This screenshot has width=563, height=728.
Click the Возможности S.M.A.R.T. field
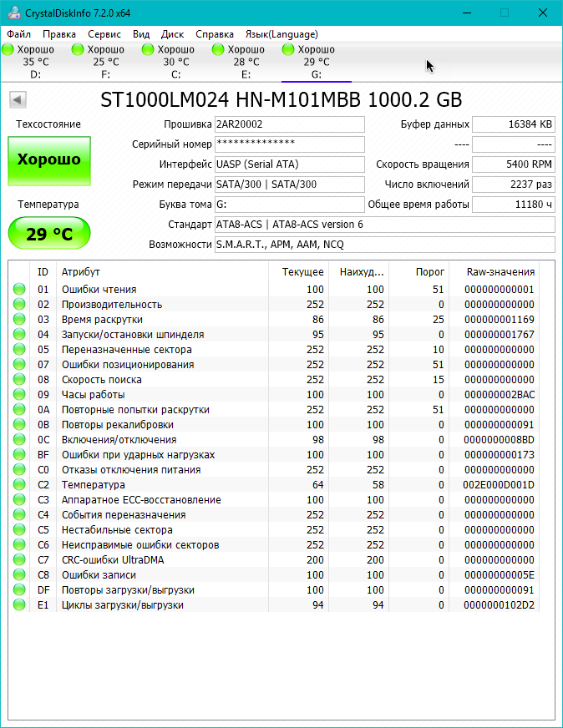click(x=384, y=245)
